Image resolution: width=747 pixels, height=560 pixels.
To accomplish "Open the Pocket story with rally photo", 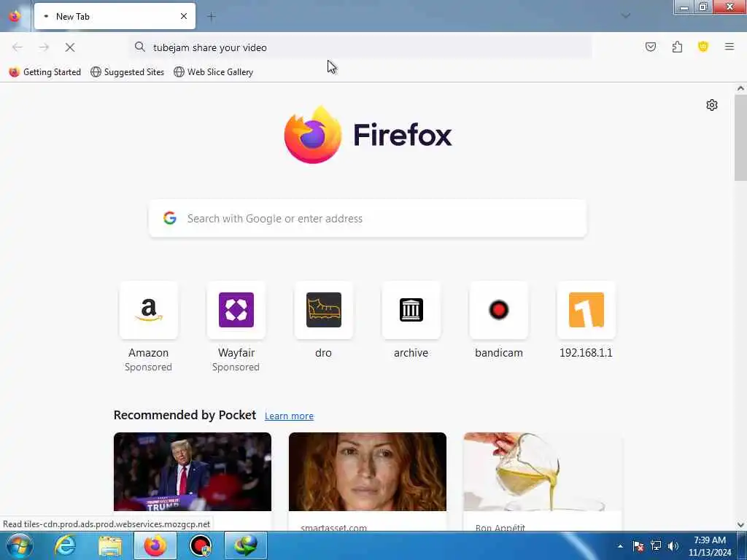I will [193, 472].
